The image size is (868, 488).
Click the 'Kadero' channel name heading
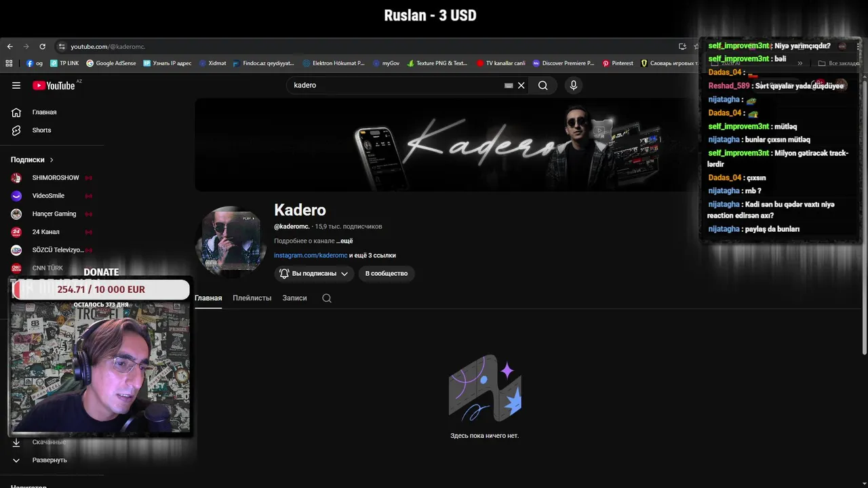click(300, 210)
